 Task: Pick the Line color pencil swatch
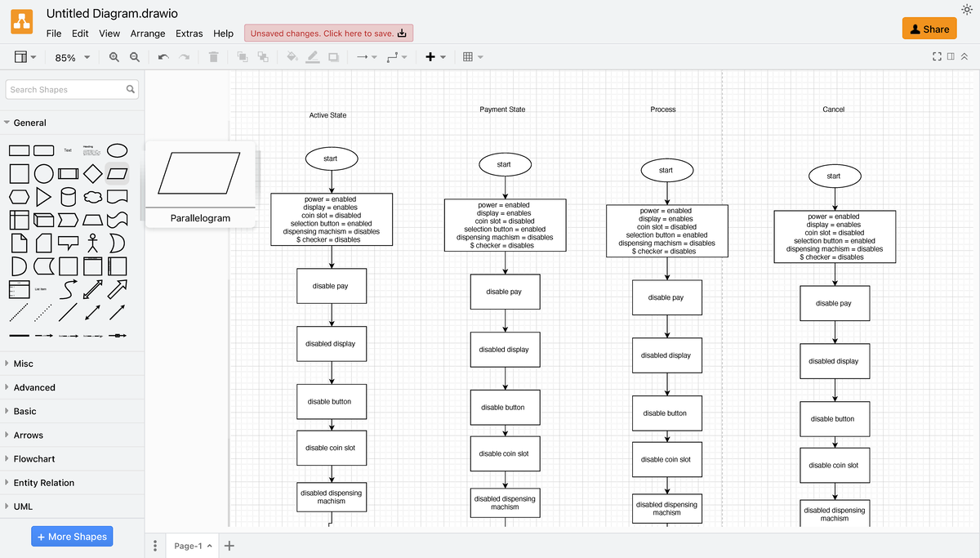click(x=314, y=56)
